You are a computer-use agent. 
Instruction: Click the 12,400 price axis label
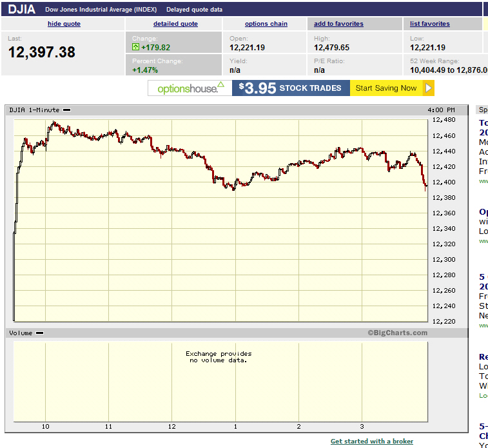click(x=444, y=182)
